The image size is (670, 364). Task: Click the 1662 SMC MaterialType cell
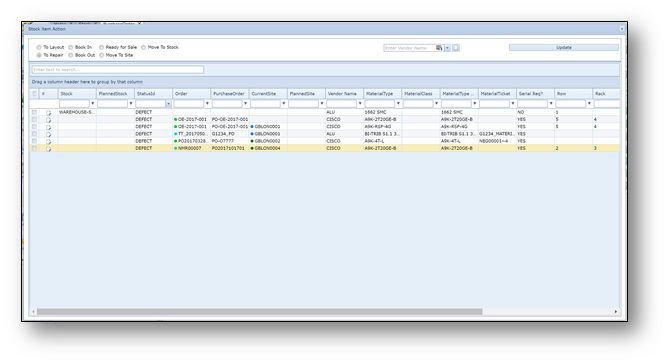tap(382, 112)
